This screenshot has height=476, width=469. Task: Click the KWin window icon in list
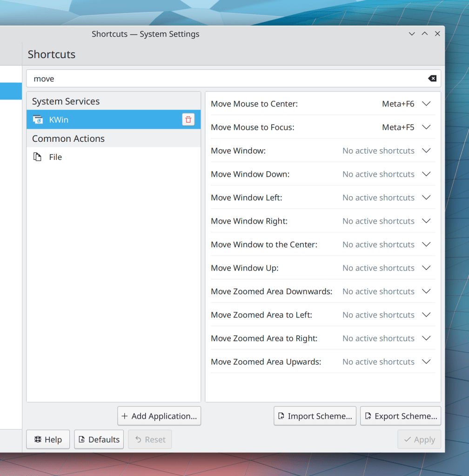pyautogui.click(x=38, y=120)
